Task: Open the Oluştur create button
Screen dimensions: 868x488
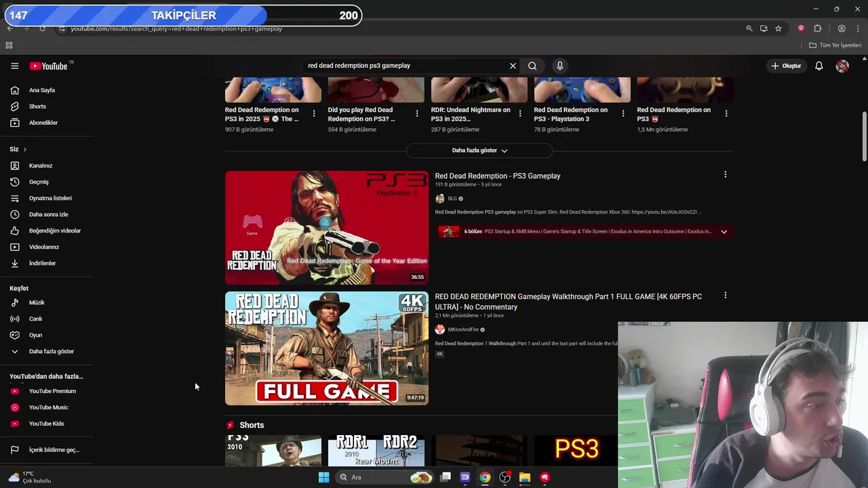Action: coord(787,66)
